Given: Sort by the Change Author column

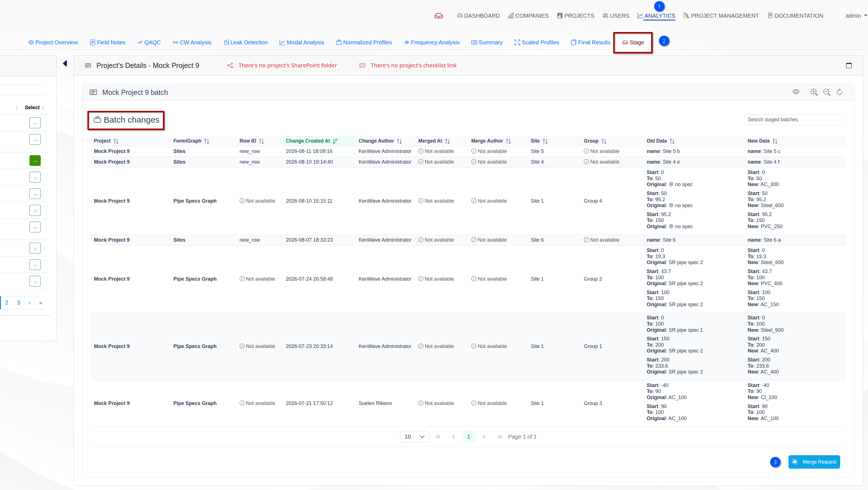Looking at the screenshot, I should tap(399, 141).
